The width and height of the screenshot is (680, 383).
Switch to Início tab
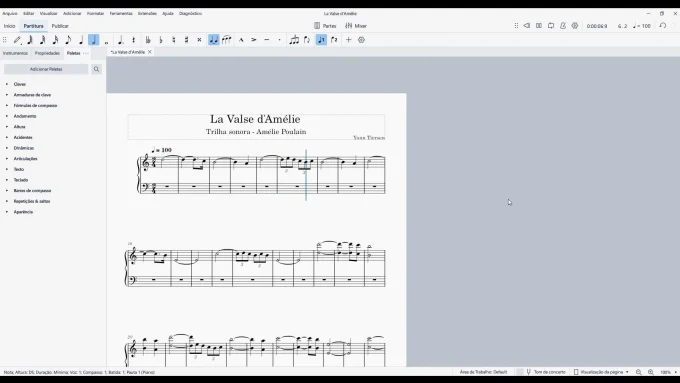[10, 26]
